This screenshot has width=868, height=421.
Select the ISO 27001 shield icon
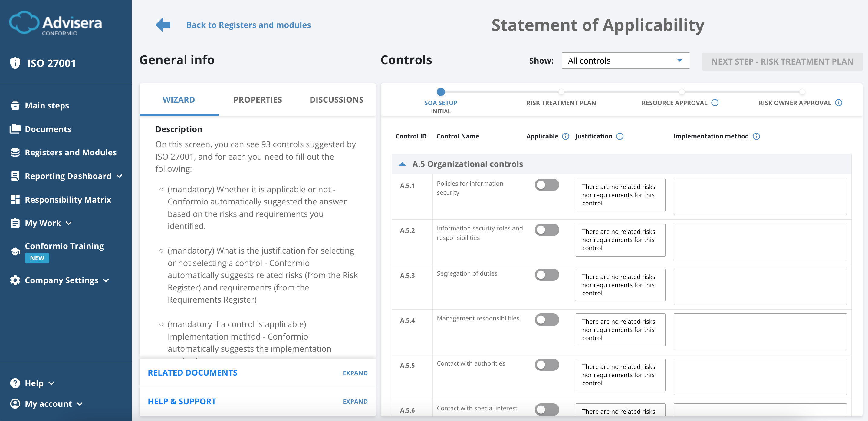coord(15,63)
